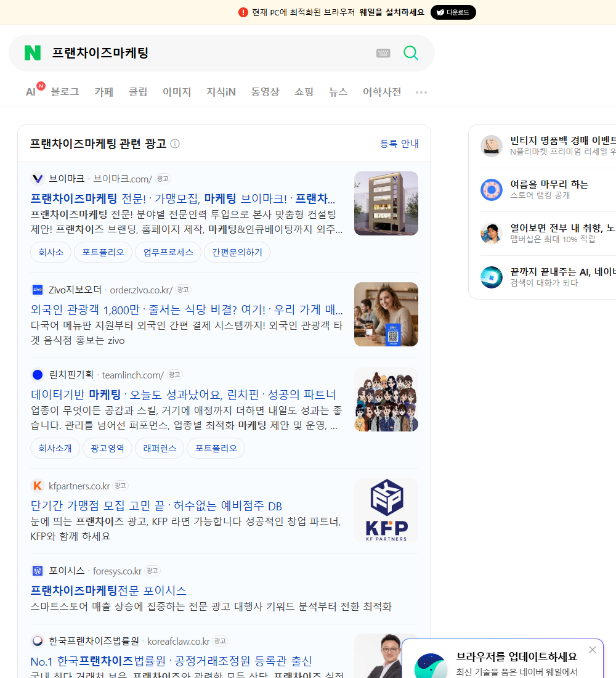
Task: Click the 끝까지 끝내주는 AI round icon
Action: coord(492,277)
